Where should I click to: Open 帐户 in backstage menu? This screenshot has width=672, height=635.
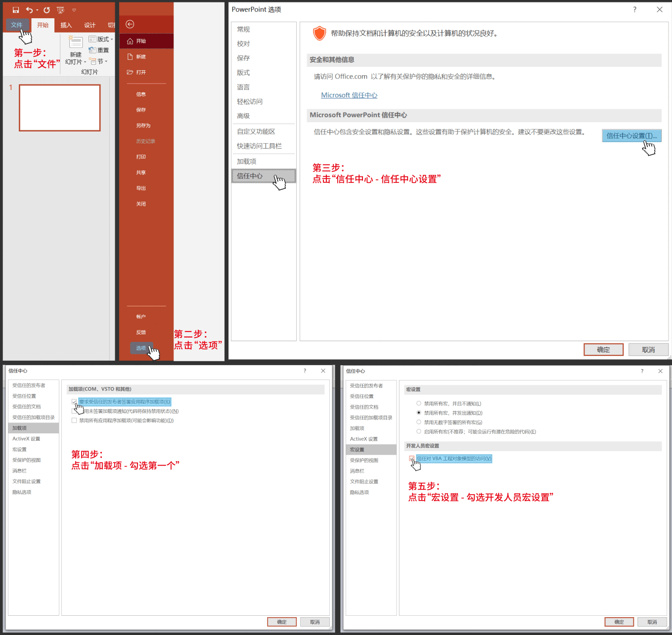tap(141, 317)
